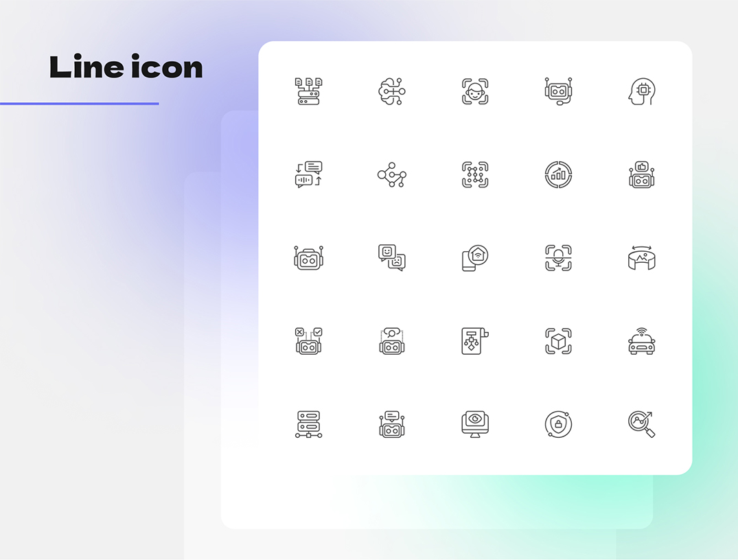Select the flowchart algorithm document icon

point(475,340)
